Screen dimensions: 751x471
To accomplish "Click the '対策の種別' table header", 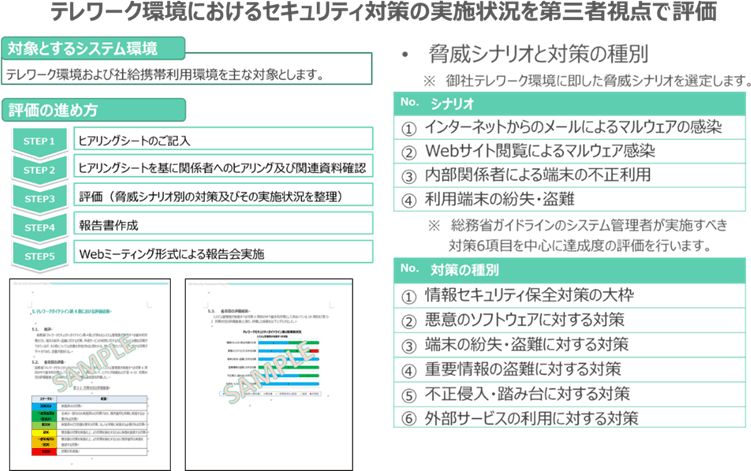I will point(464,270).
